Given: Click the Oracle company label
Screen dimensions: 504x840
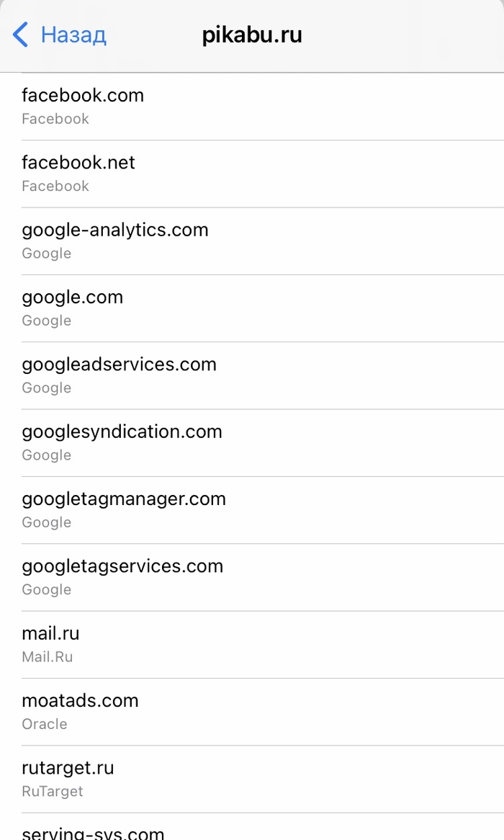Looking at the screenshot, I should click(45, 724).
